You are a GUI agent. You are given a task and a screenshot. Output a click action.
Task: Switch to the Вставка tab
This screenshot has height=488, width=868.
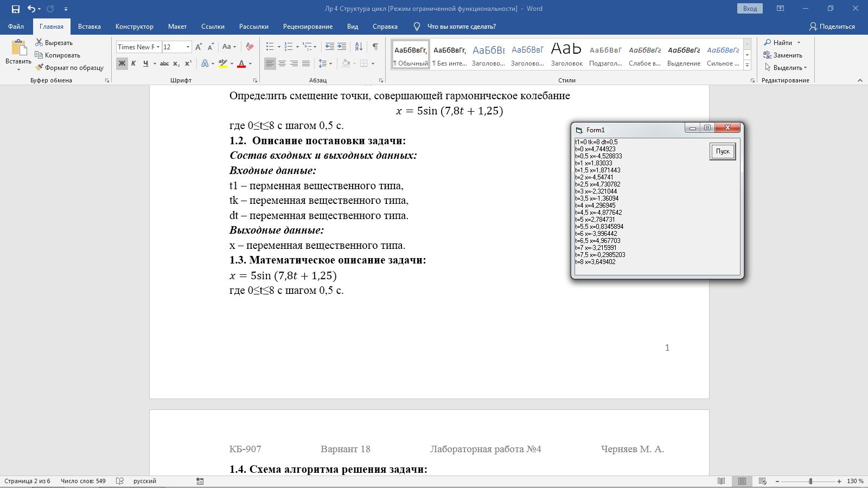(x=90, y=27)
